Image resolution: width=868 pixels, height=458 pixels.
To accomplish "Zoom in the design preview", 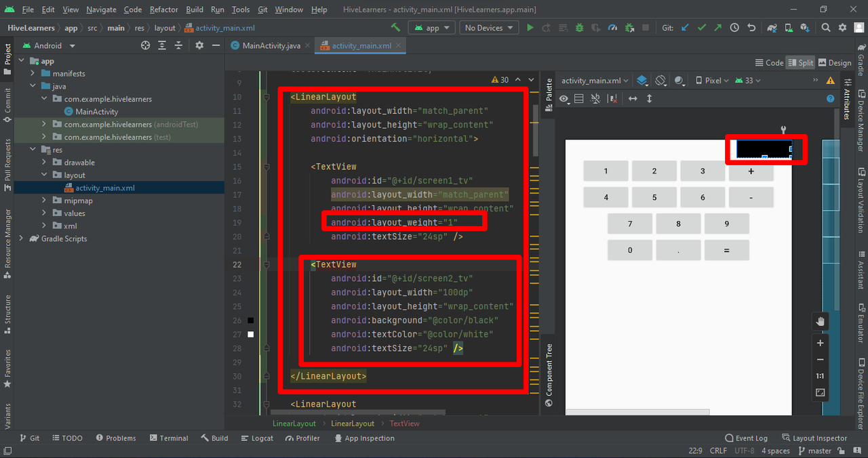I will [820, 343].
